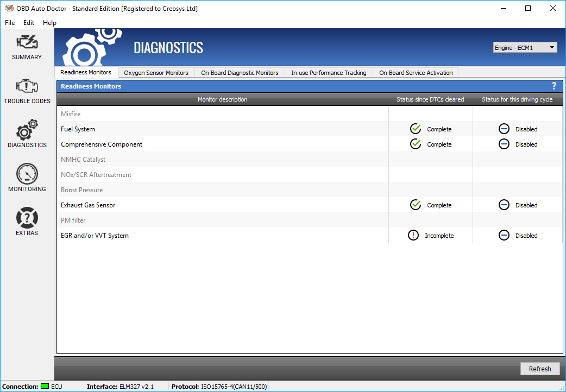The height and width of the screenshot is (392, 566).
Task: Select the Diagnostics gears sidebar icon
Action: point(27,129)
